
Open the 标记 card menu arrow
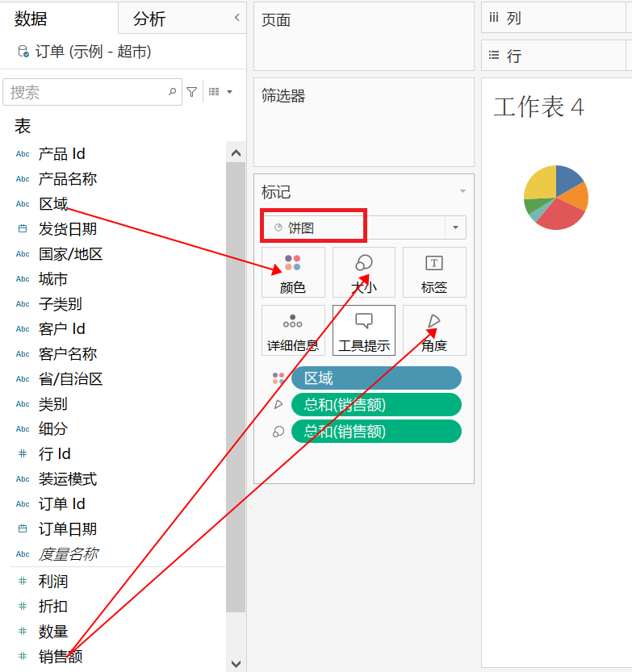pos(462,191)
